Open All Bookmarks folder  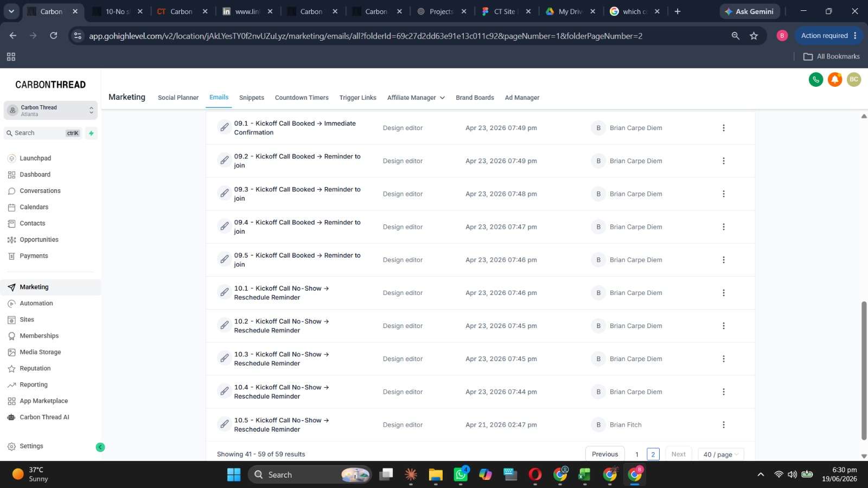pos(832,56)
